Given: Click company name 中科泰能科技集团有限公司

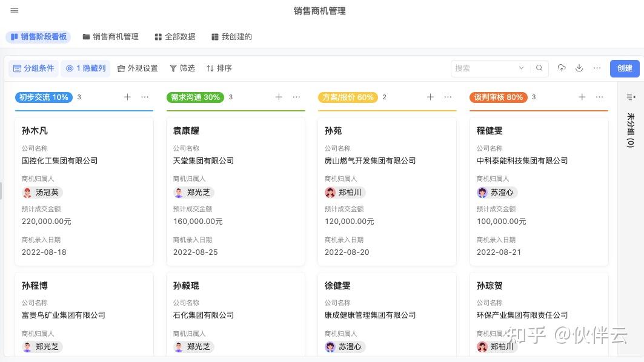Looking at the screenshot, I should point(522,160).
